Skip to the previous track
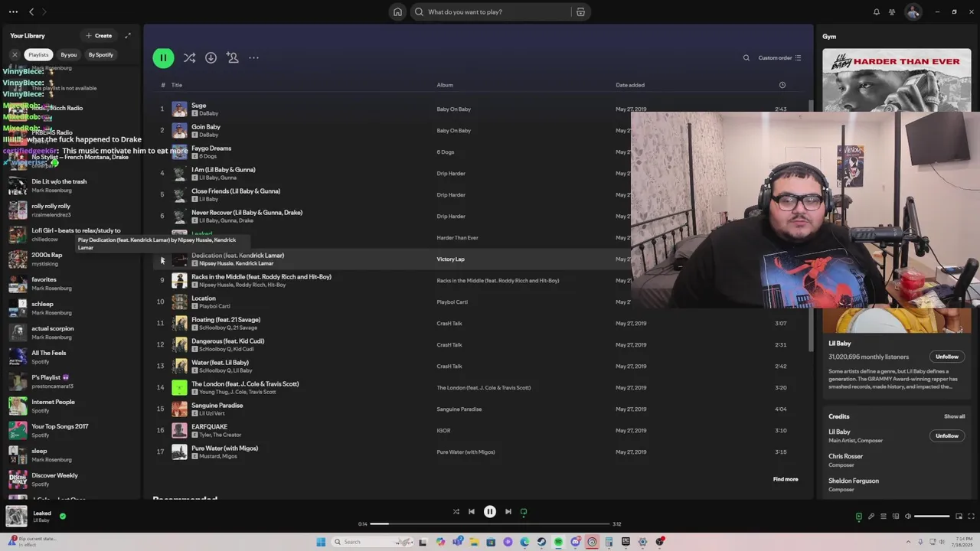 [472, 512]
